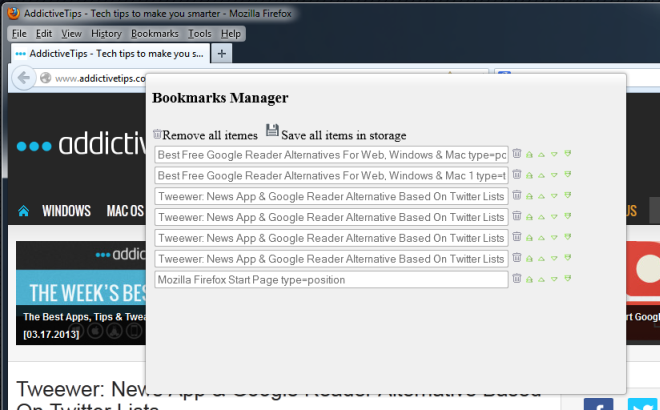Trash the Mozilla Firefox Start Page bookmark

(517, 278)
